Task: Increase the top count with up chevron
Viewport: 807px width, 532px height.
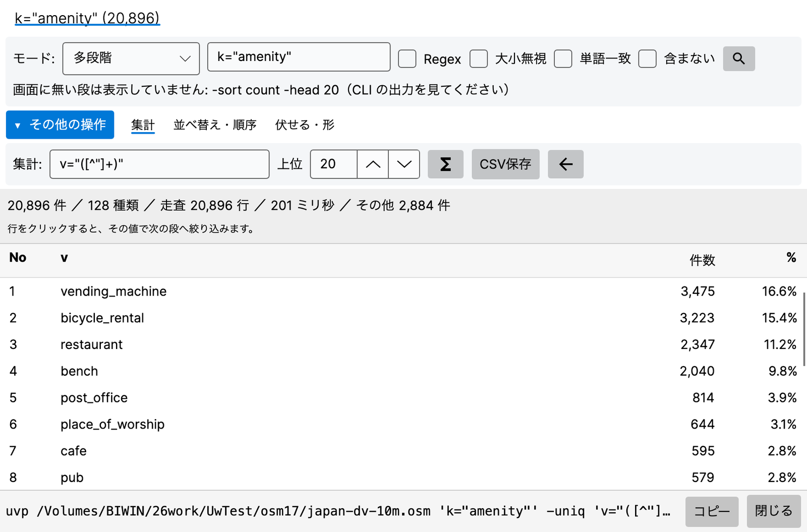Action: coord(373,164)
